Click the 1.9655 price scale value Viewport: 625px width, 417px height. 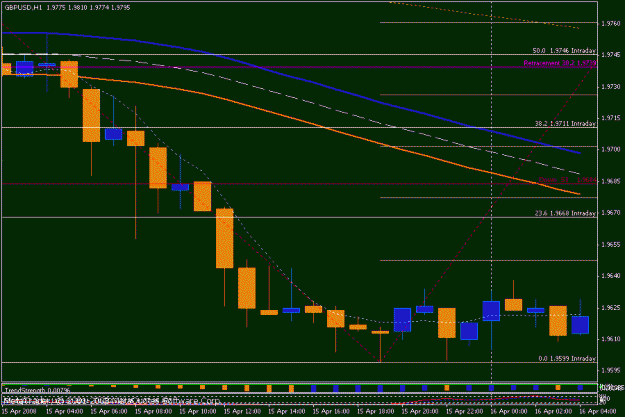tap(611, 244)
